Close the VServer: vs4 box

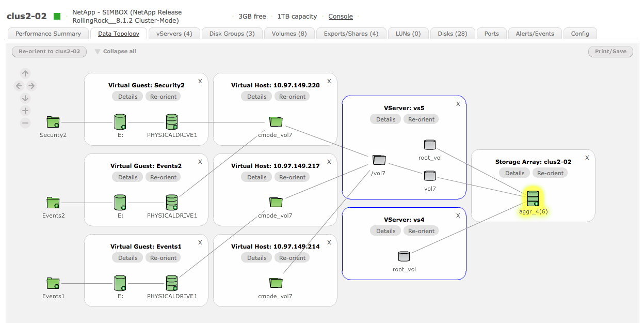click(x=458, y=216)
